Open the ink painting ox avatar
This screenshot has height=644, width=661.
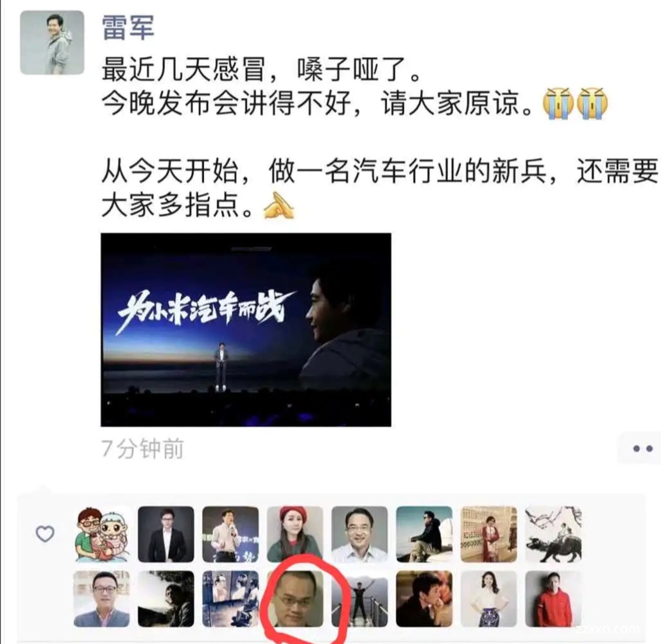click(553, 534)
